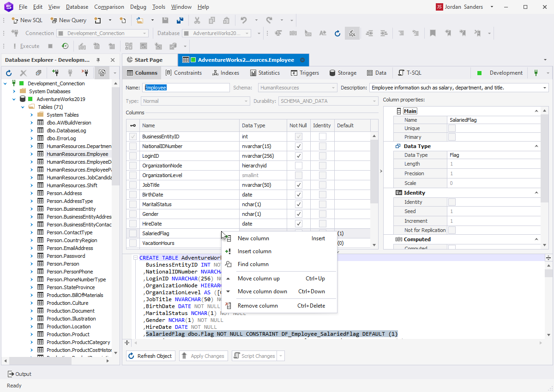
Task: Enable Identity for NationalIDNumber column
Action: point(322,146)
